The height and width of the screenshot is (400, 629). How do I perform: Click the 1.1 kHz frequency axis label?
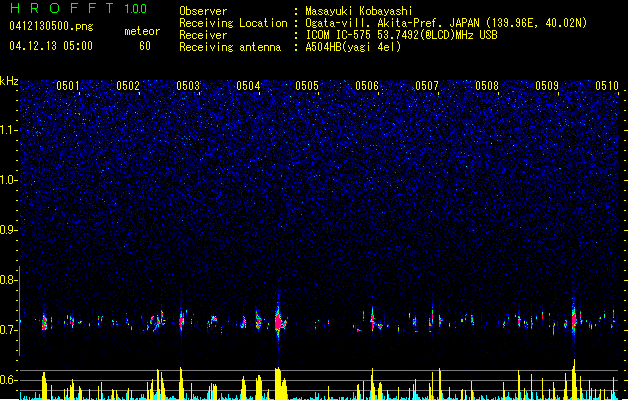9,130
